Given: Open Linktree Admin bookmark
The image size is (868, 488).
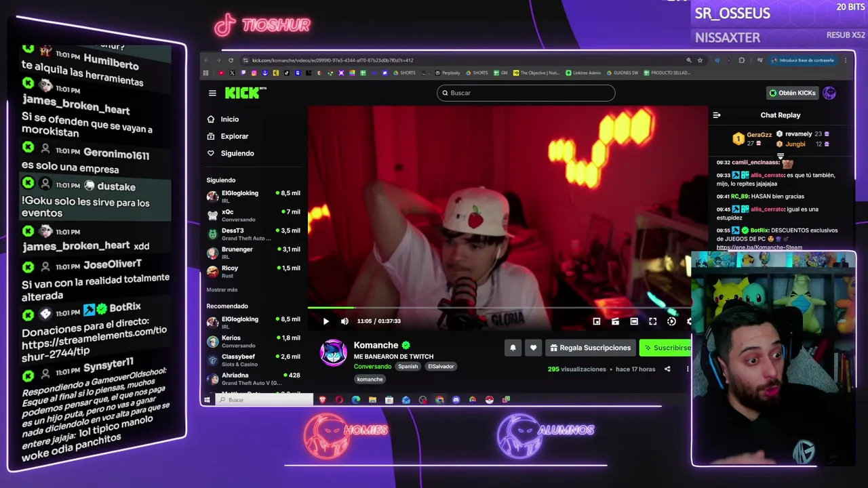Looking at the screenshot, I should [583, 73].
